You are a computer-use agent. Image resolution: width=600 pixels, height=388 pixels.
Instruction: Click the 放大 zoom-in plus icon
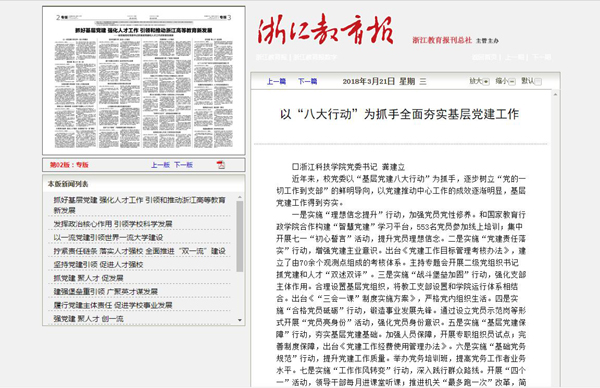point(486,82)
